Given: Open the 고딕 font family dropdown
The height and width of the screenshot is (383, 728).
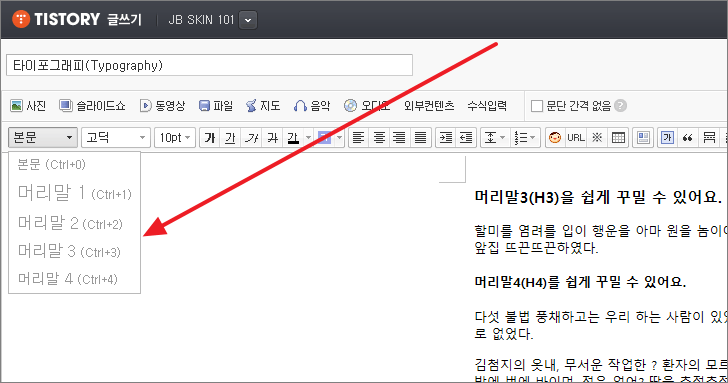Looking at the screenshot, I should pyautogui.click(x=116, y=137).
